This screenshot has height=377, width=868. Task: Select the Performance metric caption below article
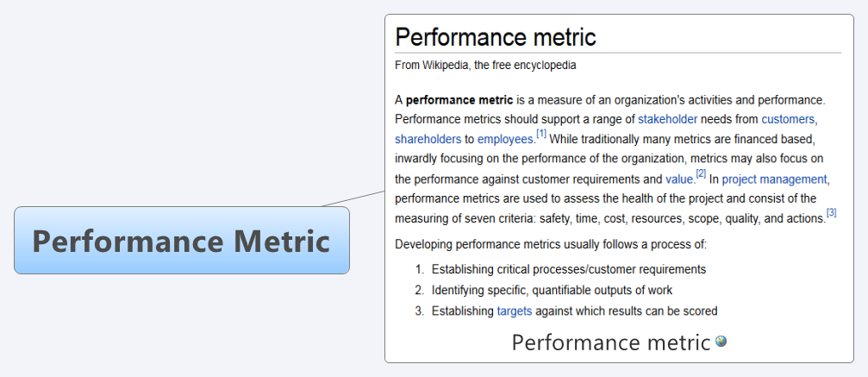[x=610, y=342]
